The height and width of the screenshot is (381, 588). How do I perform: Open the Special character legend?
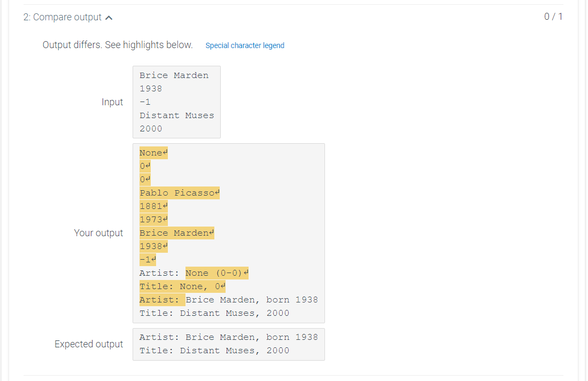[245, 45]
